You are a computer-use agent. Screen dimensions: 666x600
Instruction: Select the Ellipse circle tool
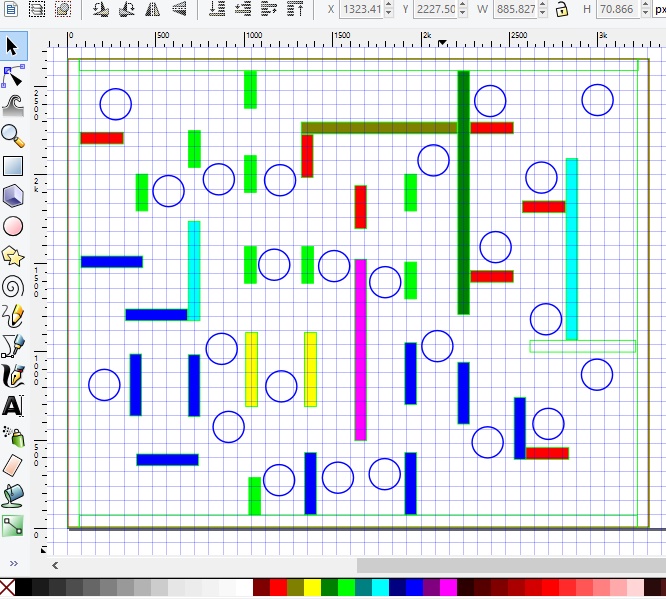coord(13,226)
